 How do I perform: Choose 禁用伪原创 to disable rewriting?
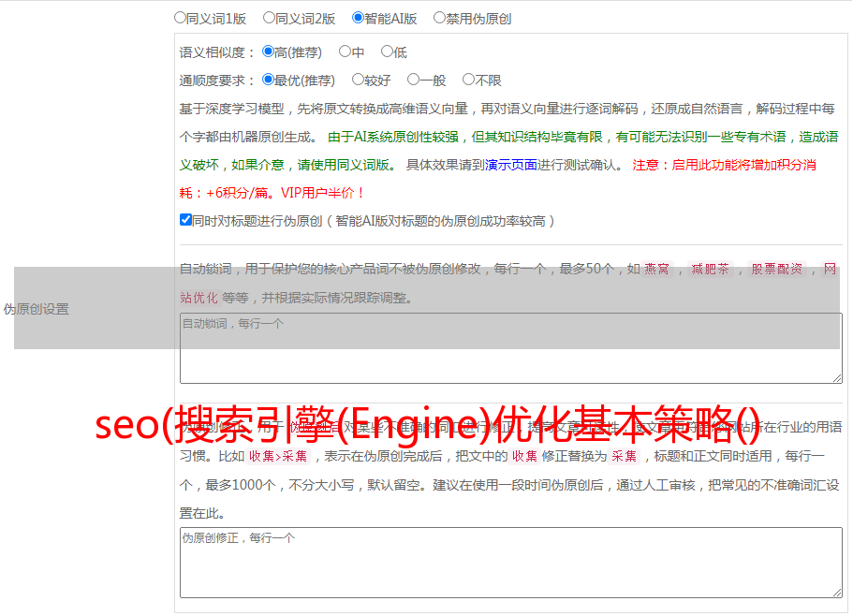[x=439, y=18]
